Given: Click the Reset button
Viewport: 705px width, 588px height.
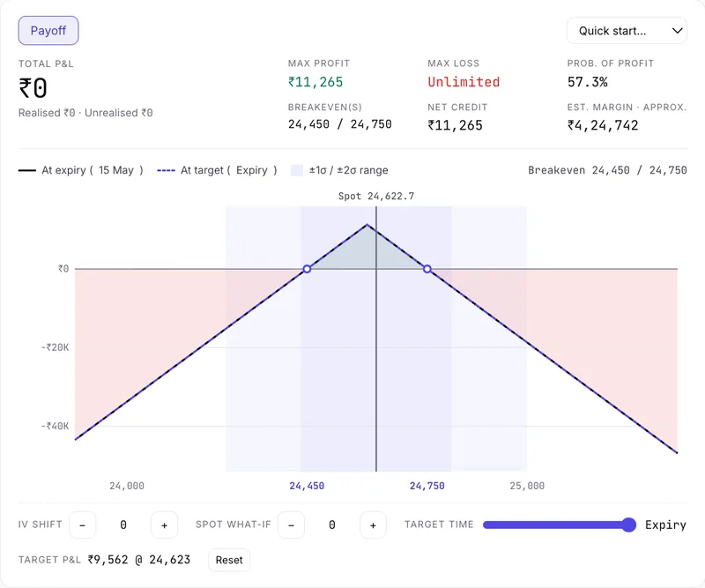Looking at the screenshot, I should coord(229,560).
